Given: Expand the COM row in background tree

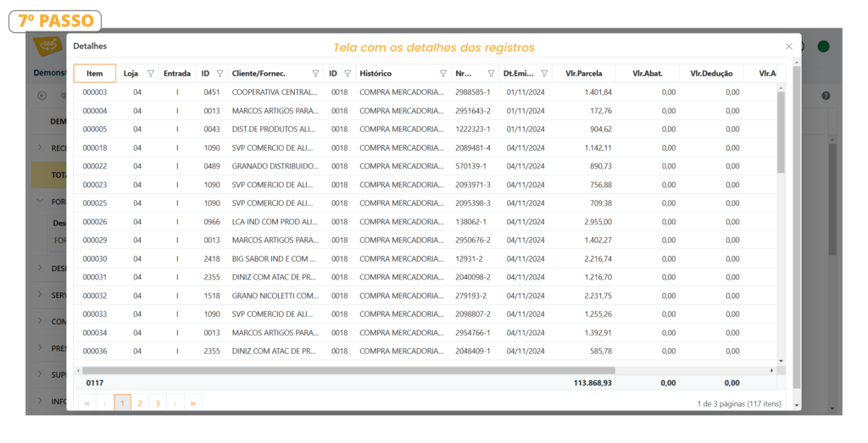Looking at the screenshot, I should click(x=40, y=321).
